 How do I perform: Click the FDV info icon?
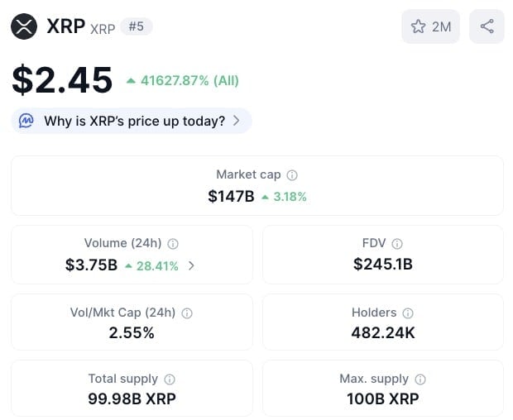tap(397, 244)
